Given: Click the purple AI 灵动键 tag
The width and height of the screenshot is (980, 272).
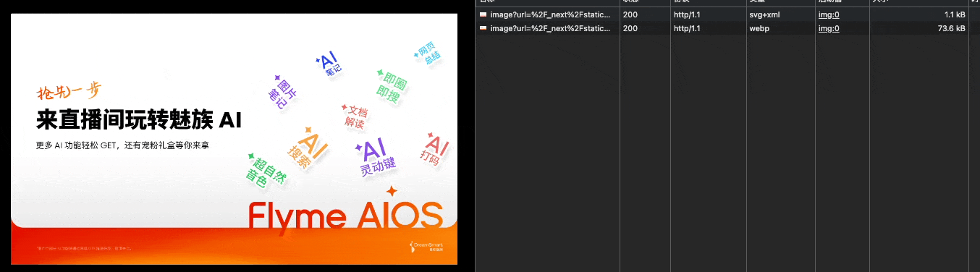Looking at the screenshot, I should coord(376,157).
